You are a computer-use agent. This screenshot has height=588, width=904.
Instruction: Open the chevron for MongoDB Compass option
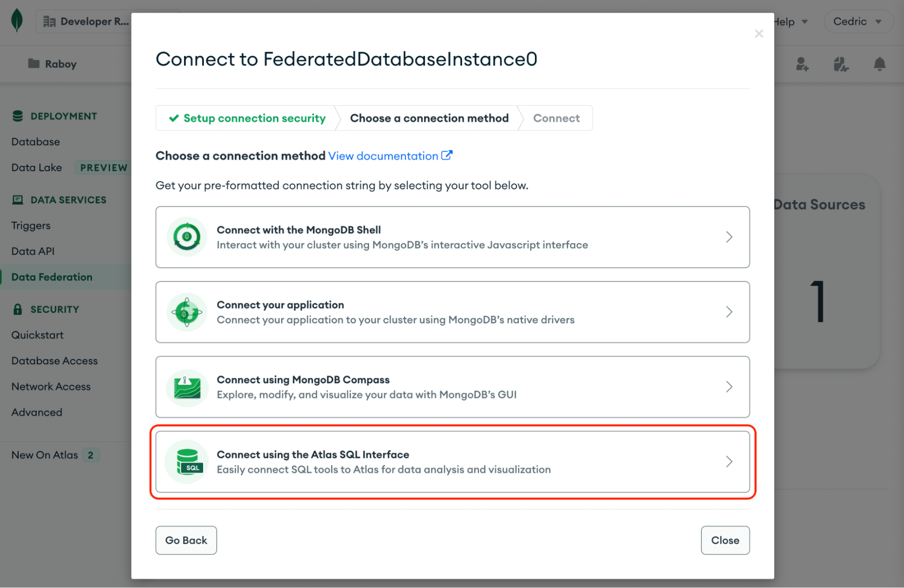[x=729, y=387]
